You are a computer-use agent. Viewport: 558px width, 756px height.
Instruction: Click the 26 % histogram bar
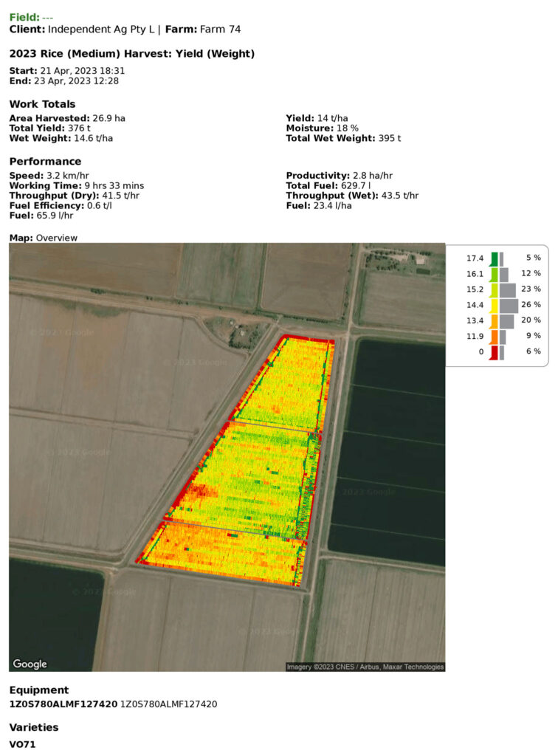[509, 306]
